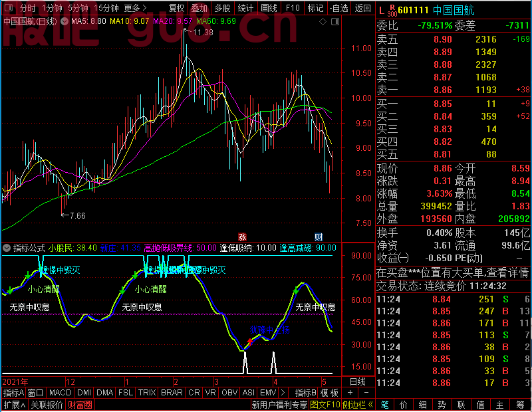Click the window layout icon at top-left
The image size is (532, 412).
point(9,7)
